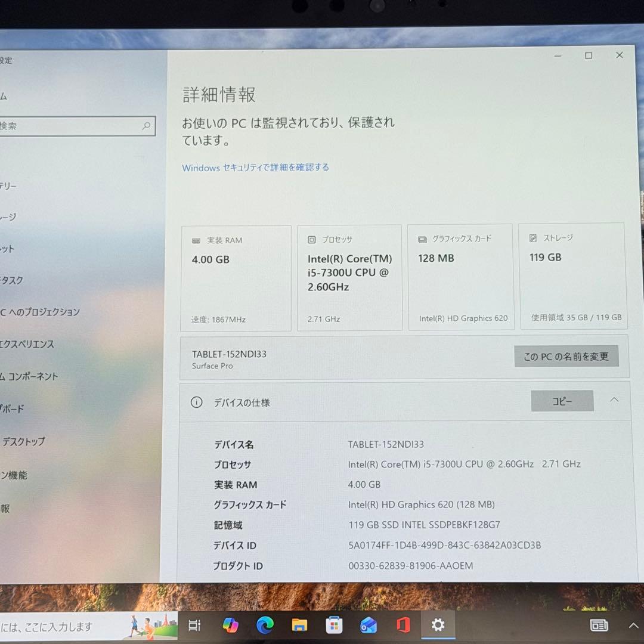
Task: Open News and Interests in the system tray
Action: pyautogui.click(x=599, y=625)
